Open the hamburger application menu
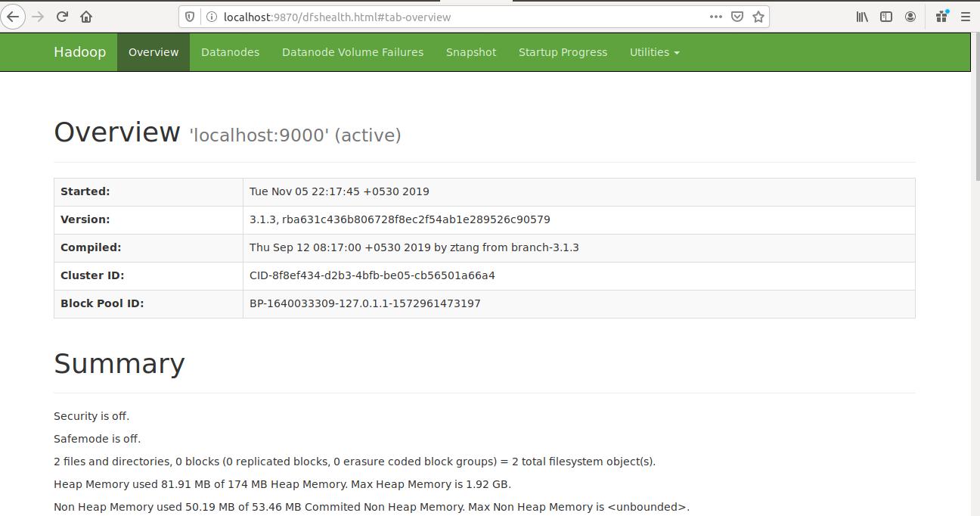This screenshot has height=516, width=980. 966,17
